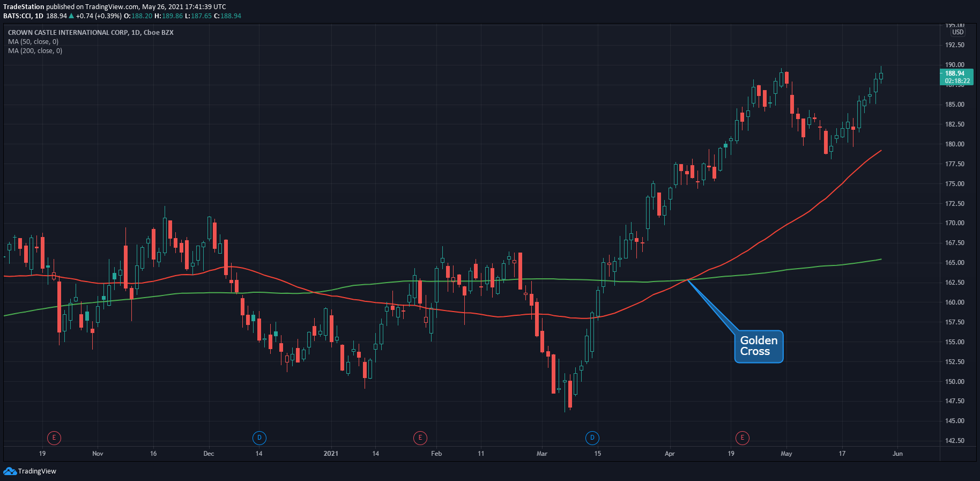Click the 155.00 price axis label

pos(954,342)
